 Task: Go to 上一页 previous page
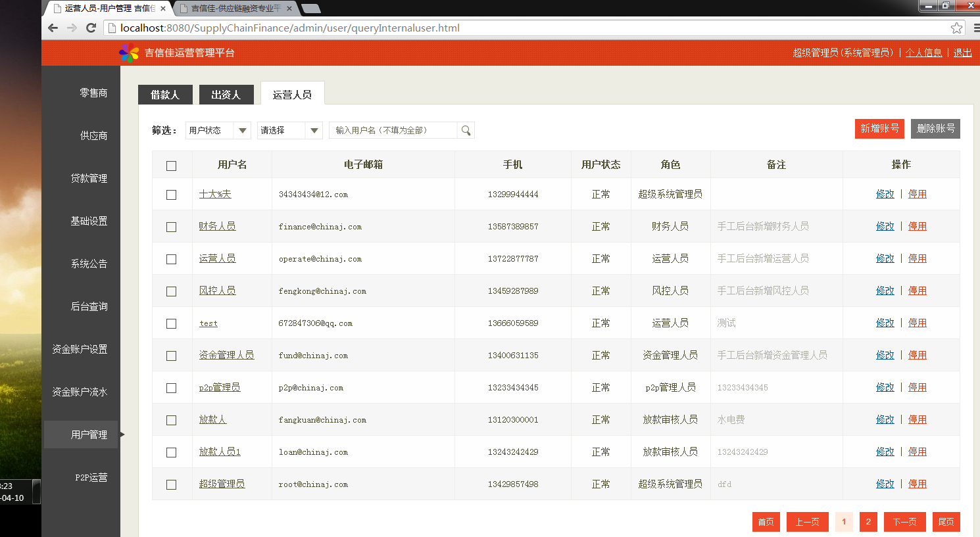(807, 522)
